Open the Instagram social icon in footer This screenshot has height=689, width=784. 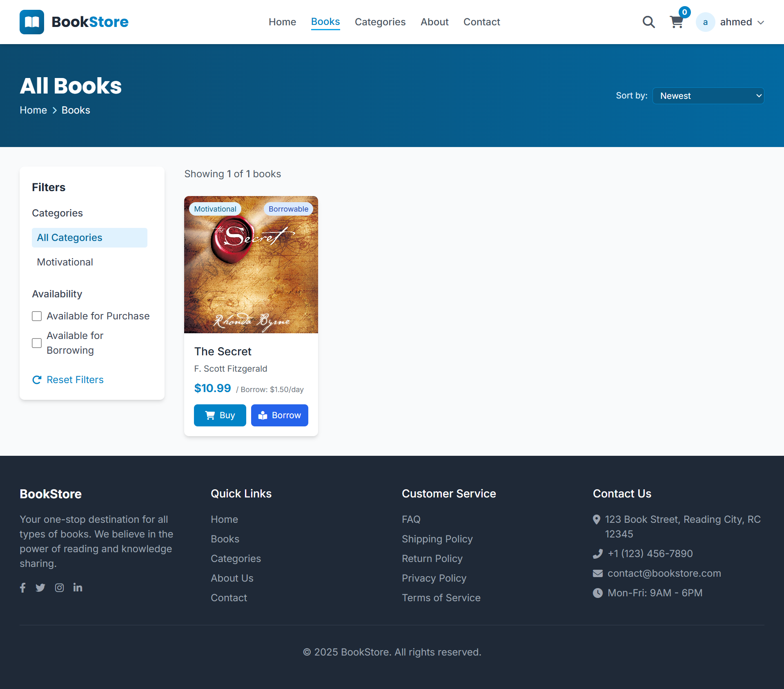coord(60,588)
